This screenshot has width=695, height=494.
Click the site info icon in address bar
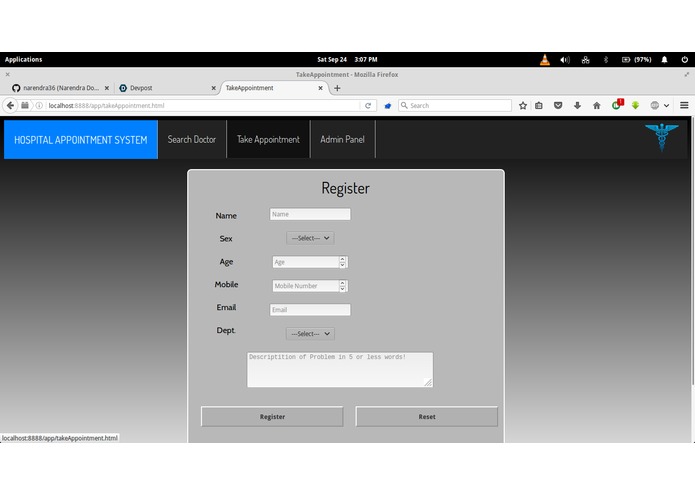click(39, 105)
